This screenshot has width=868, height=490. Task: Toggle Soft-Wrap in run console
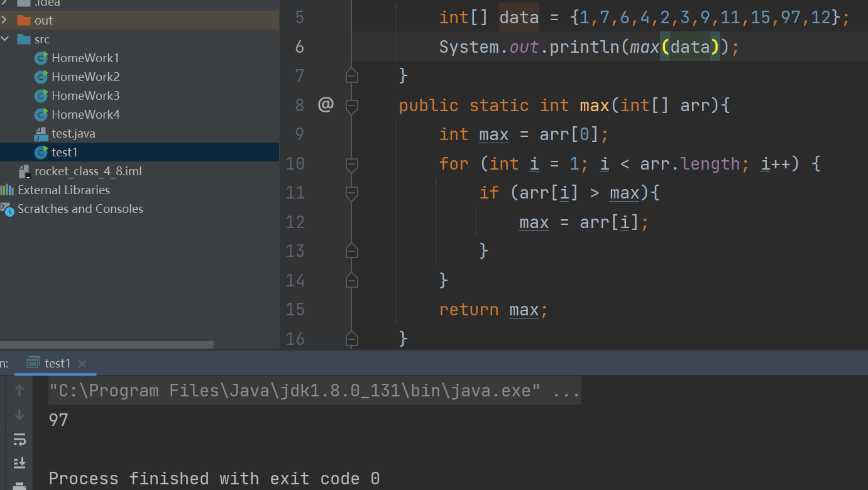pos(19,439)
